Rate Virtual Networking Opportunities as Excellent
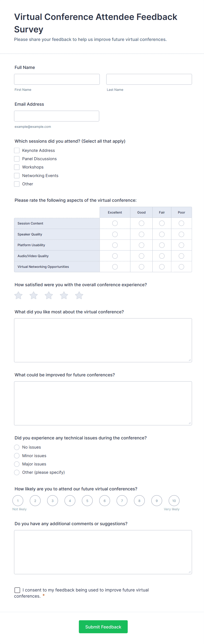 click(x=115, y=267)
